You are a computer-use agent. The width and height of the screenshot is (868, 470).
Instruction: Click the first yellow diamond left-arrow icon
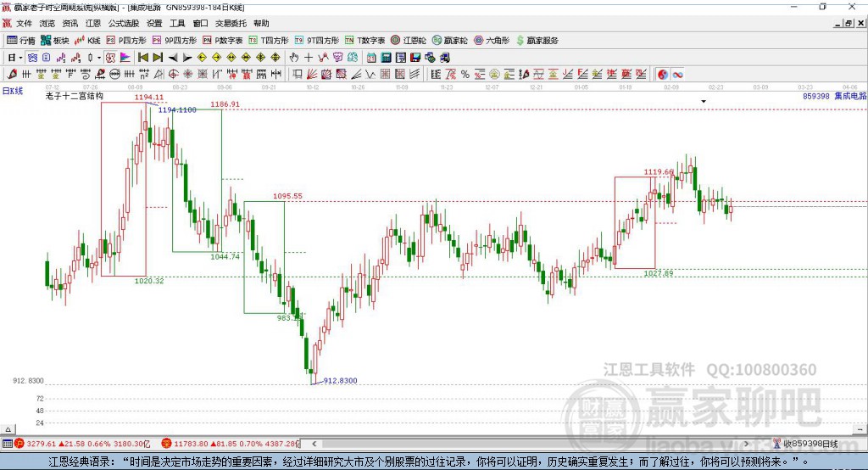(202, 58)
